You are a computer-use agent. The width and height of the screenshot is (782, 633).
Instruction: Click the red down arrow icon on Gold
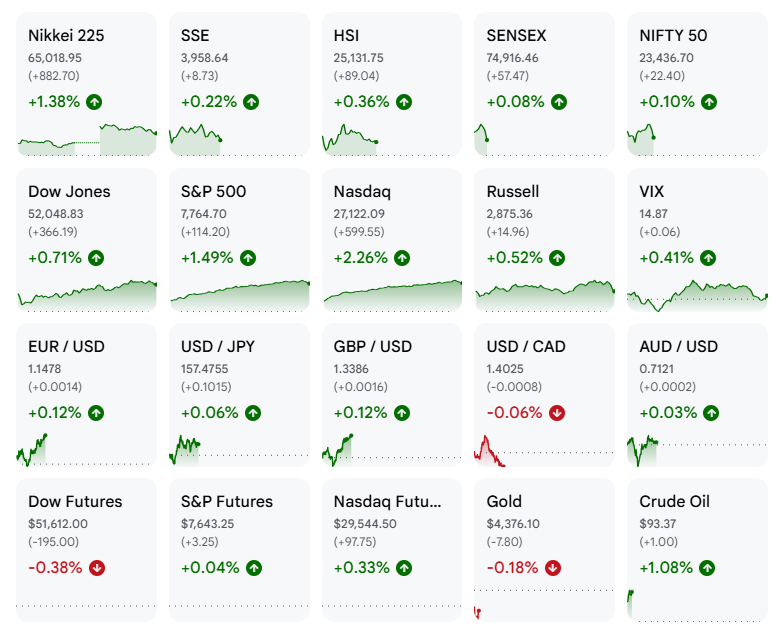(553, 568)
